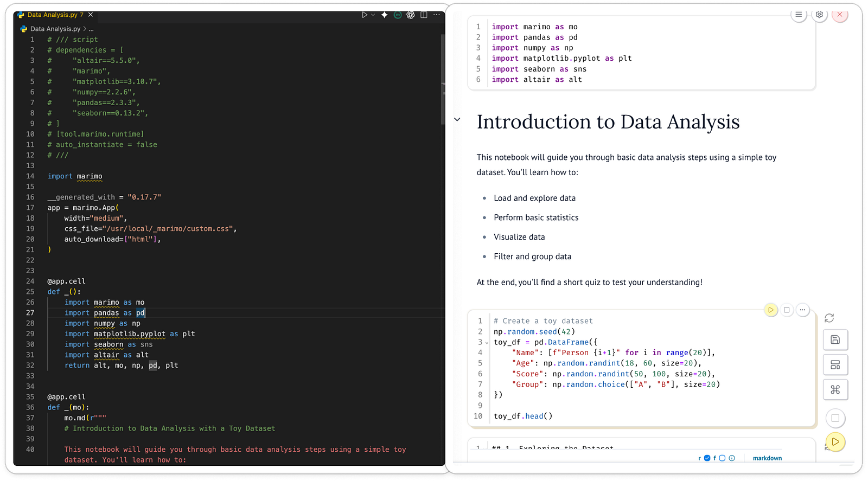
Task: Run the toy dataset cell
Action: (x=770, y=310)
